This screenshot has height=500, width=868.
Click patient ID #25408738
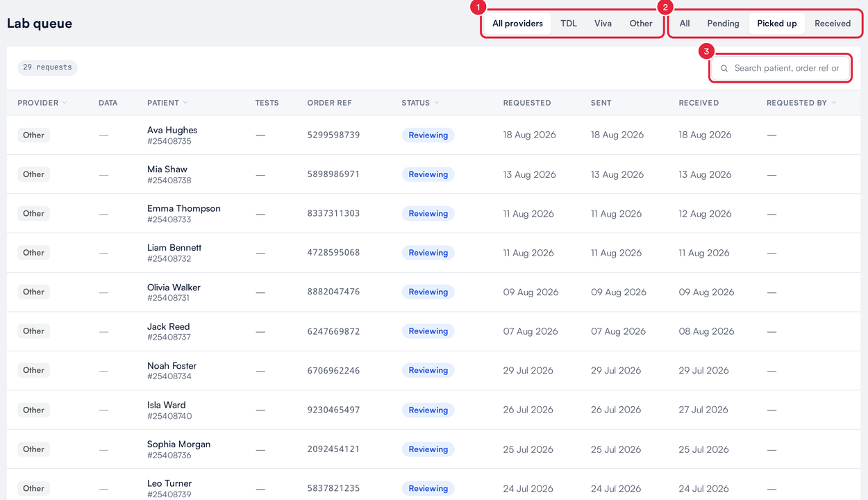tap(169, 181)
